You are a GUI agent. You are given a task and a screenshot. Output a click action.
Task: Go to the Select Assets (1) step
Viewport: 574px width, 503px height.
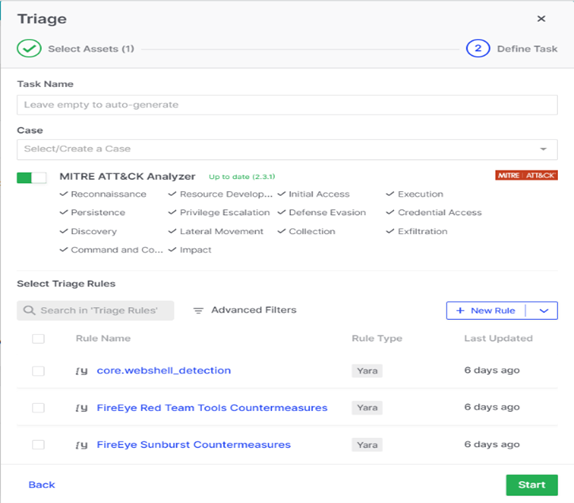[91, 49]
